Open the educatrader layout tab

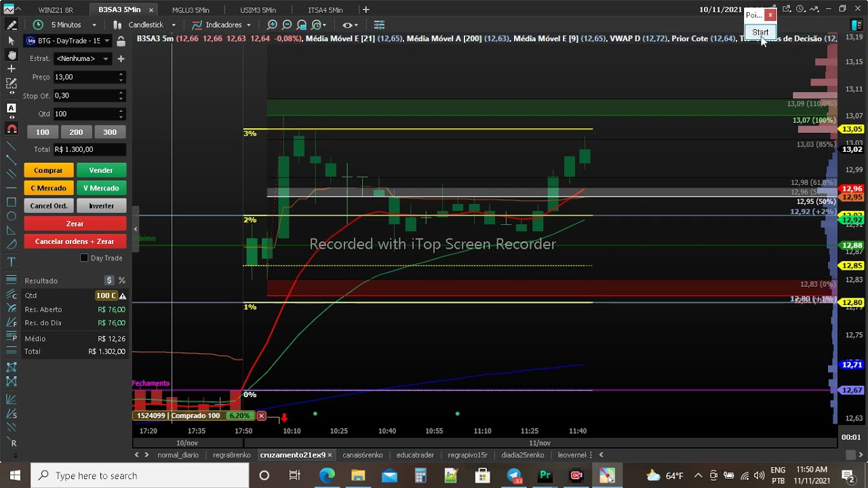click(x=415, y=455)
